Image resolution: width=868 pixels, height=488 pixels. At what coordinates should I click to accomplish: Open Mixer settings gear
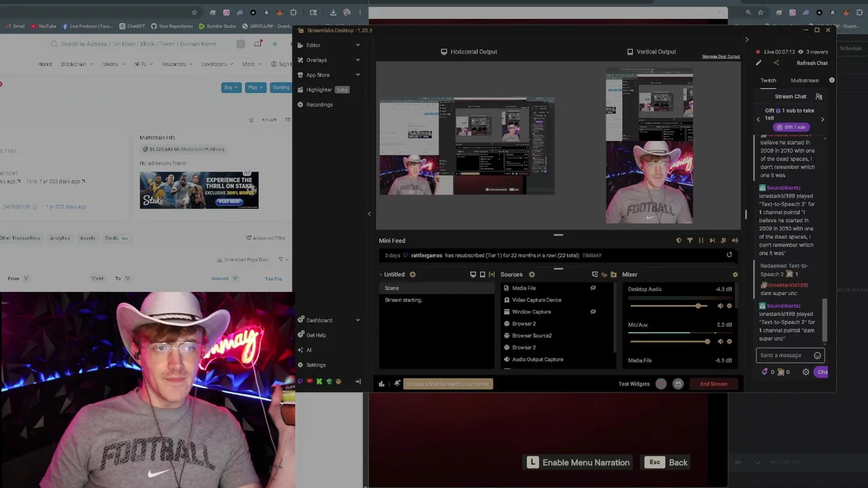point(735,274)
